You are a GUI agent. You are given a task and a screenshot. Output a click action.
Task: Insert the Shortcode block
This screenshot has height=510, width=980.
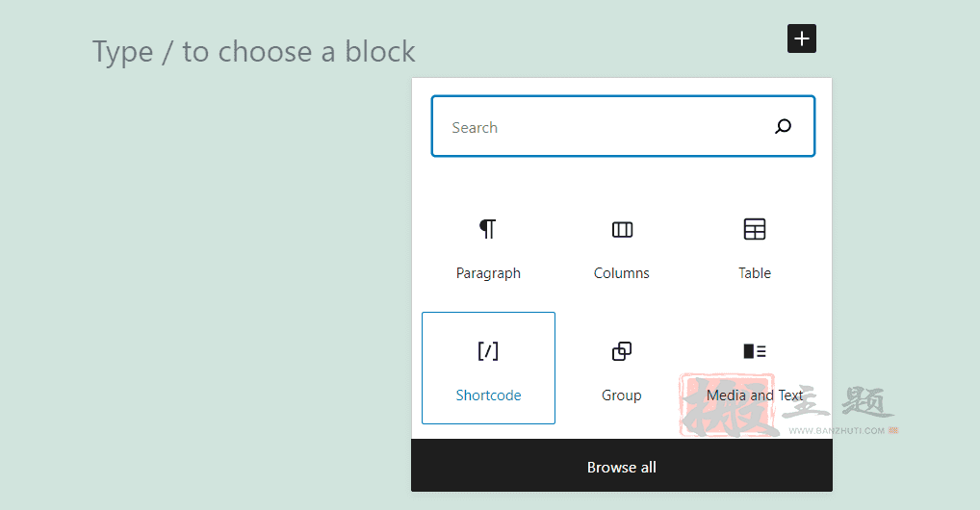point(488,369)
